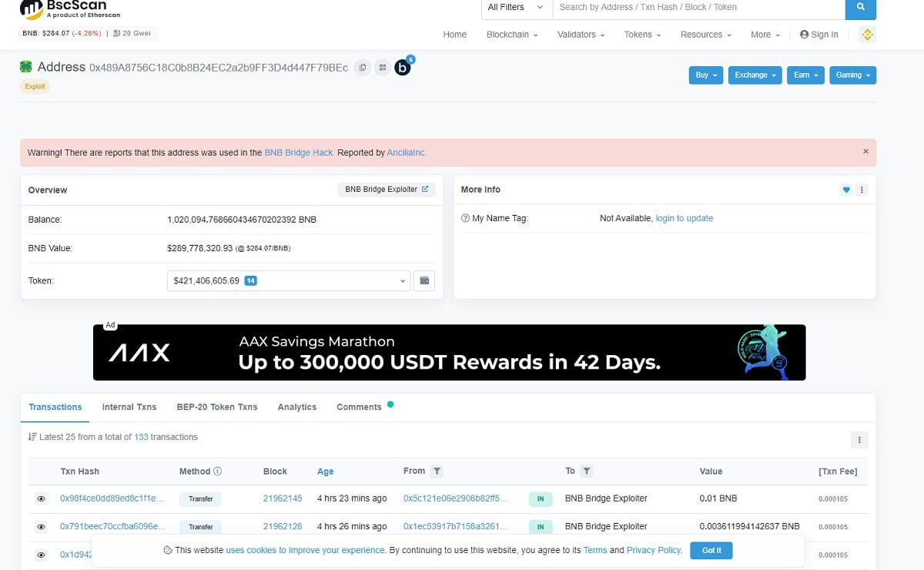Filter the From column
The image size is (924, 570).
pyautogui.click(x=437, y=471)
